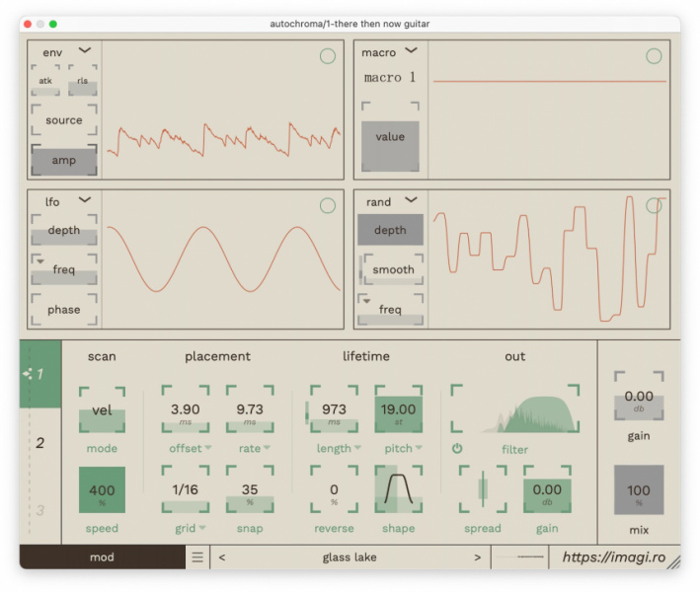Screen dimensions: 700x592
Task: Select grain layer tab 2
Action: tap(40, 443)
